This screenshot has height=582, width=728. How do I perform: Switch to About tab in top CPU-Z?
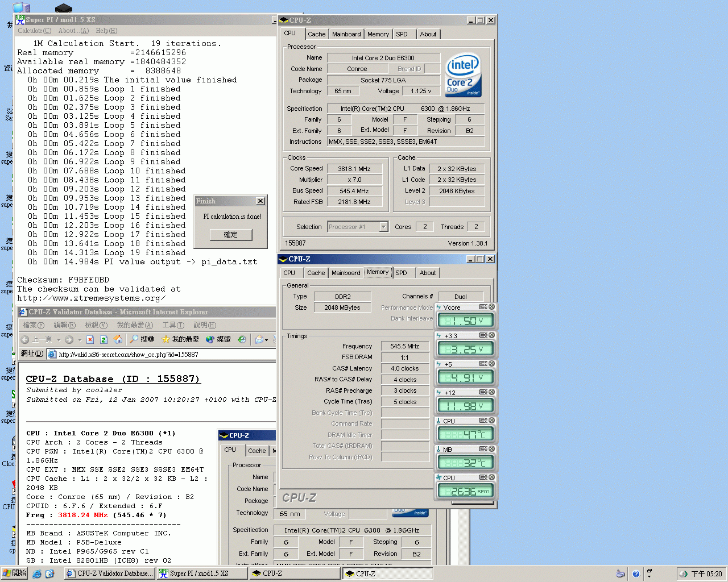[428, 34]
